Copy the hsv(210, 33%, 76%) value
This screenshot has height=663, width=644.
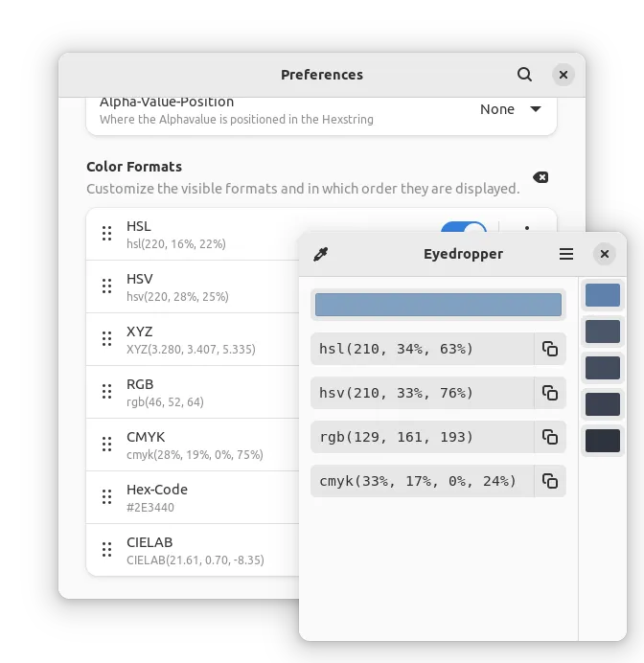(550, 393)
